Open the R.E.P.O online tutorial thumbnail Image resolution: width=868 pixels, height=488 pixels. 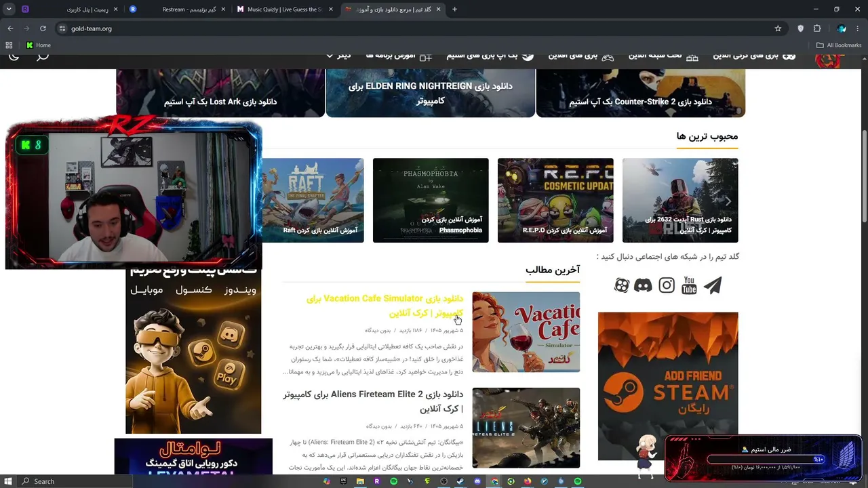(555, 201)
